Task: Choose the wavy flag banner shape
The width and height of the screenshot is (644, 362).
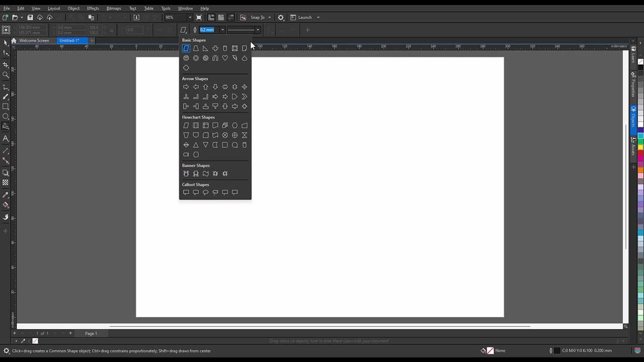Action: coord(205,173)
